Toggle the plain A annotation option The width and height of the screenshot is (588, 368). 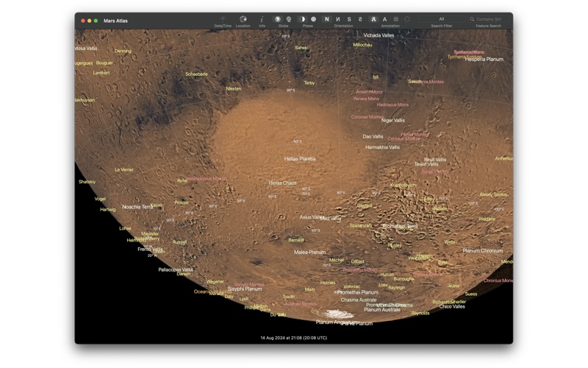(x=384, y=19)
